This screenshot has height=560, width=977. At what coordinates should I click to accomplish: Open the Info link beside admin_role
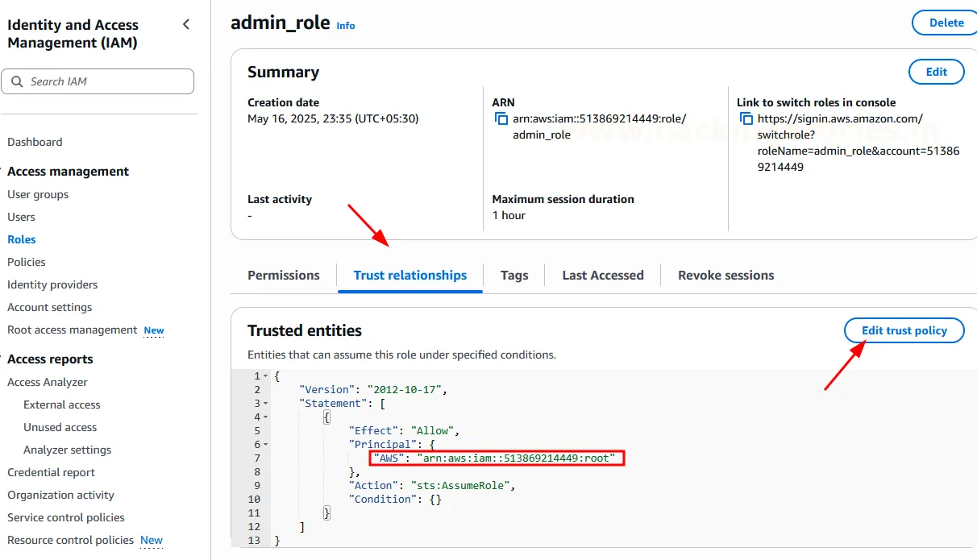click(346, 26)
